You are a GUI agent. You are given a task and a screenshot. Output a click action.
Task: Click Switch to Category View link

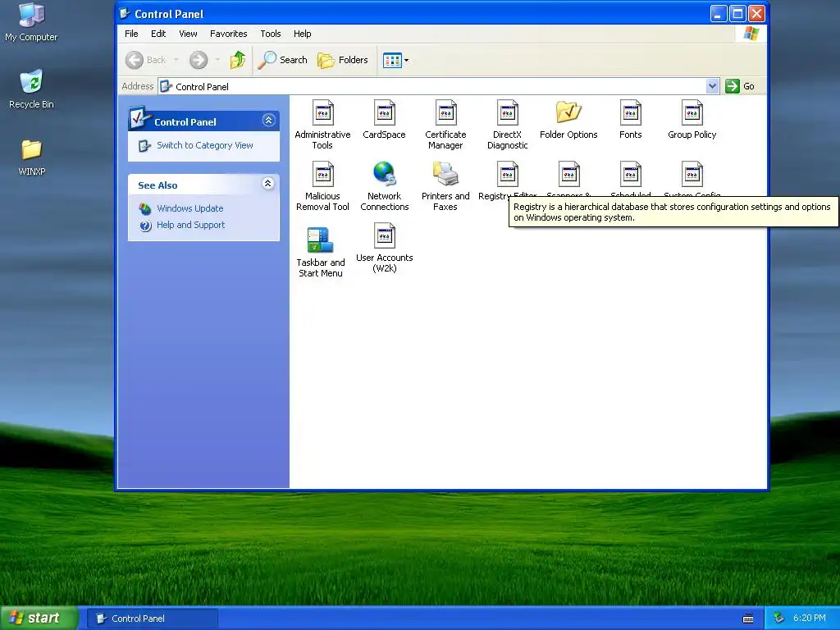[204, 145]
